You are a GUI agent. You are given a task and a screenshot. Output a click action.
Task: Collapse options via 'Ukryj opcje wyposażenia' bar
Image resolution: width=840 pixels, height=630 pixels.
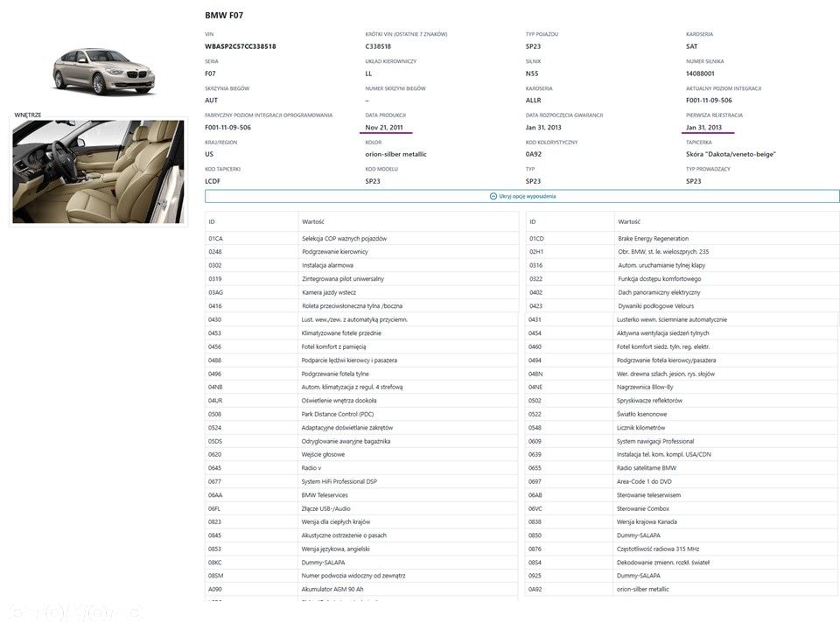[x=521, y=196]
